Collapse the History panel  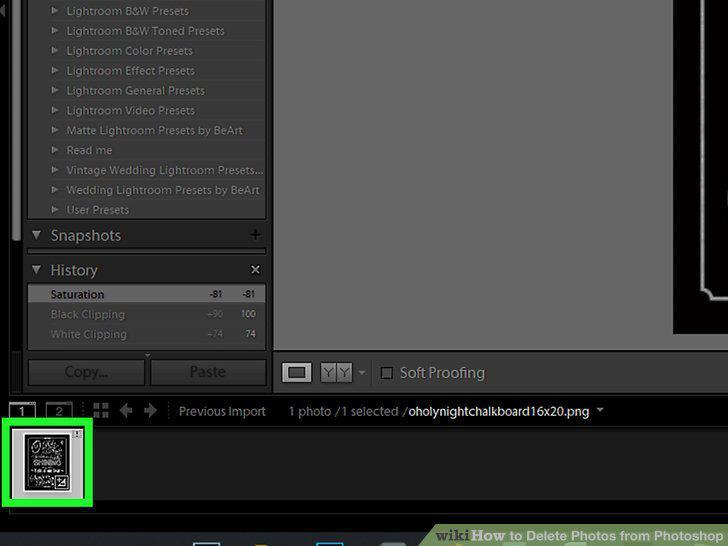click(36, 270)
